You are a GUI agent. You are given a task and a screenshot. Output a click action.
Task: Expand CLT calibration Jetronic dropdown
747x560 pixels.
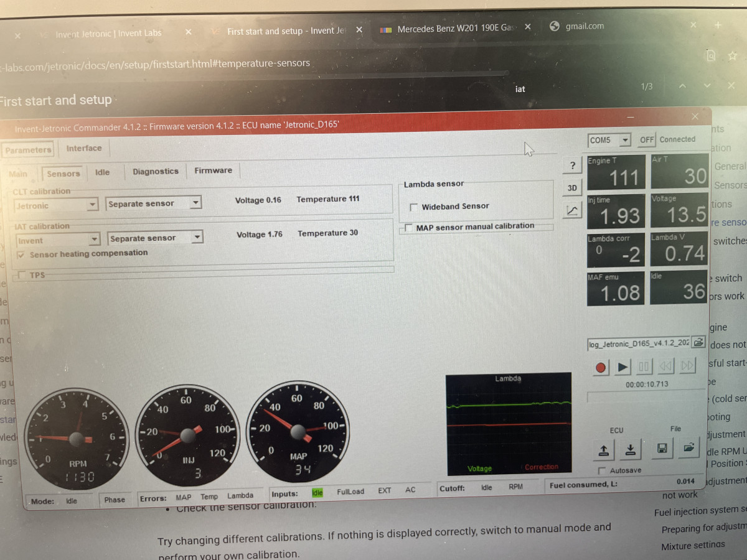pos(92,205)
